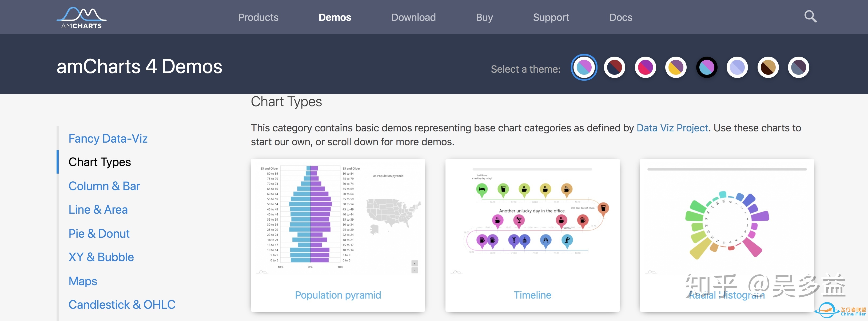Open the Docs link in navigation
The width and height of the screenshot is (868, 321).
point(621,17)
